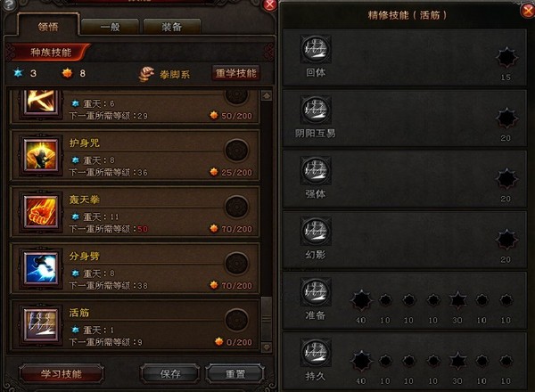Select the 轰天拳 fist skill icon
535x392 pixels.
coord(41,212)
